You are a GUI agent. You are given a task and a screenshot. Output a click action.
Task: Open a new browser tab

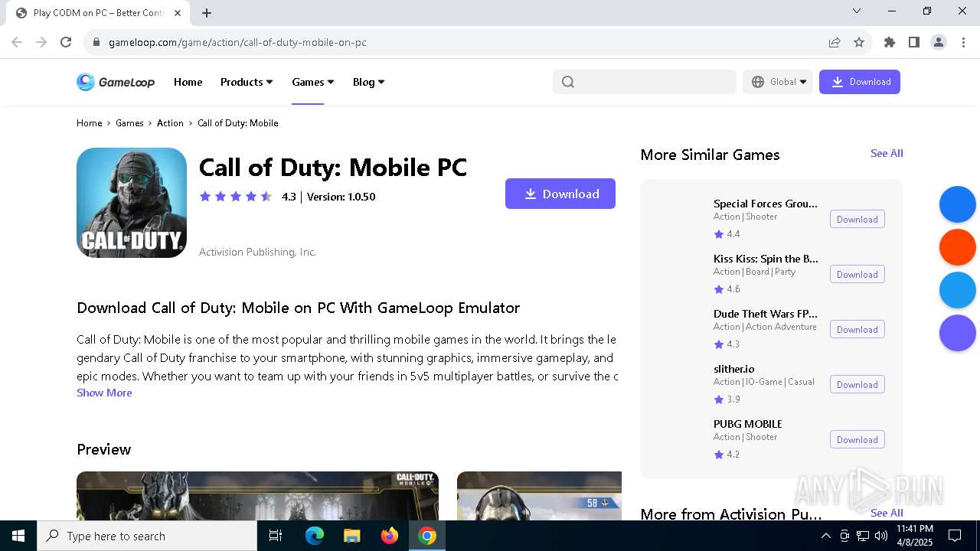[207, 13]
